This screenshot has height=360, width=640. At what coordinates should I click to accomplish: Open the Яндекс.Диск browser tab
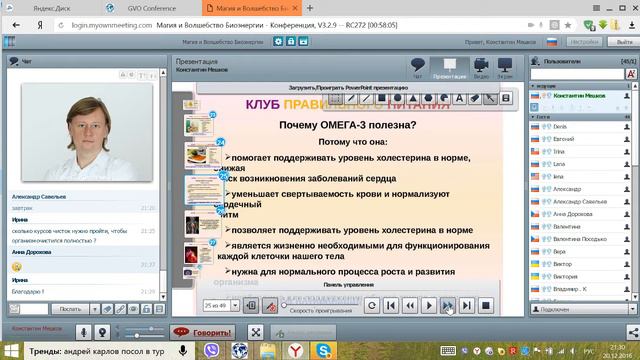51,8
